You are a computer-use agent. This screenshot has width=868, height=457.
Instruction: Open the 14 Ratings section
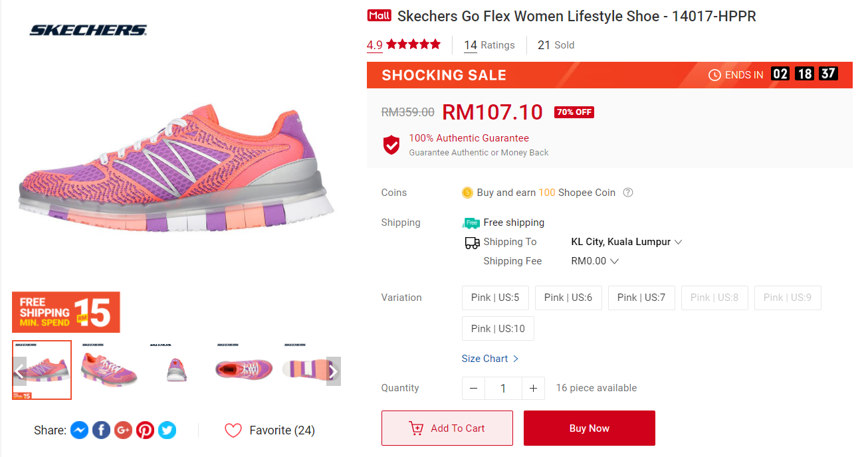pyautogui.click(x=489, y=45)
